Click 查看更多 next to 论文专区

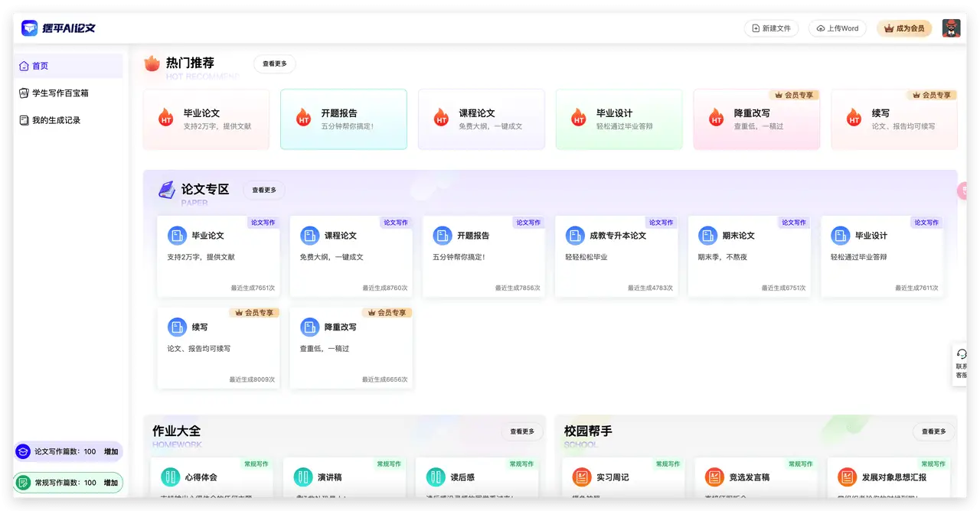point(264,190)
